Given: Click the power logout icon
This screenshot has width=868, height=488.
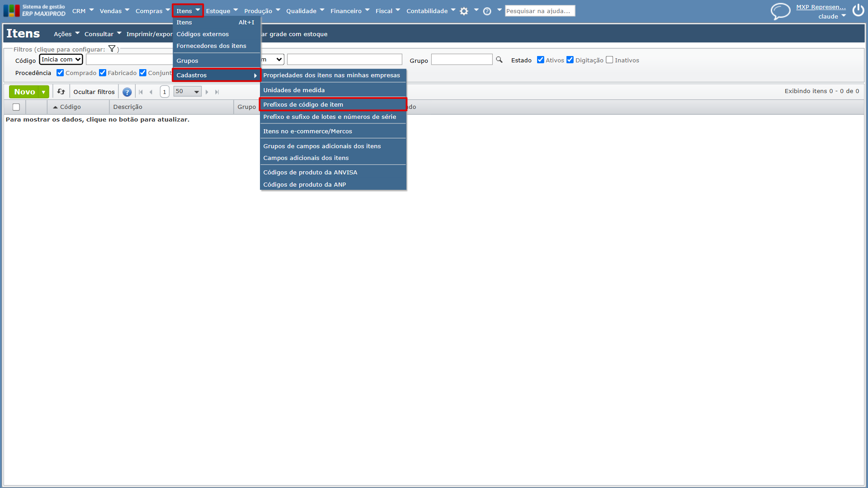Looking at the screenshot, I should pos(858,10).
